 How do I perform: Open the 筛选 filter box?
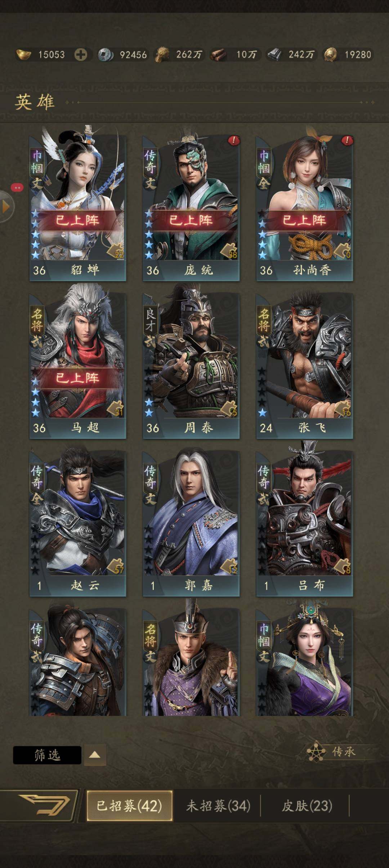coord(47,755)
